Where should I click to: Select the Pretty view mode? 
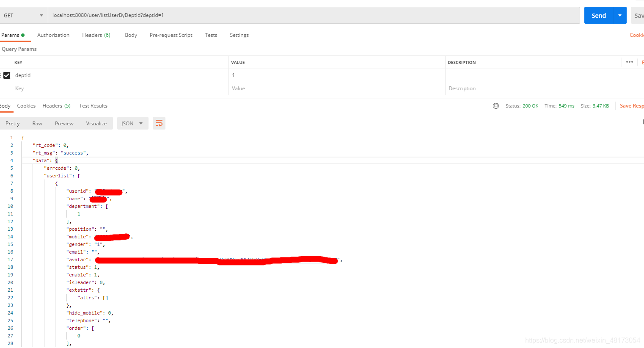13,124
